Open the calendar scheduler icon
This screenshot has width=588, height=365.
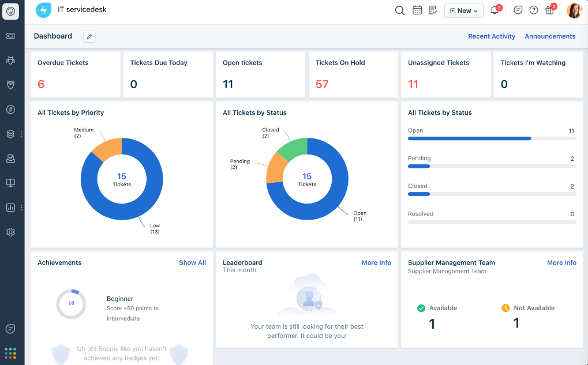pos(417,10)
